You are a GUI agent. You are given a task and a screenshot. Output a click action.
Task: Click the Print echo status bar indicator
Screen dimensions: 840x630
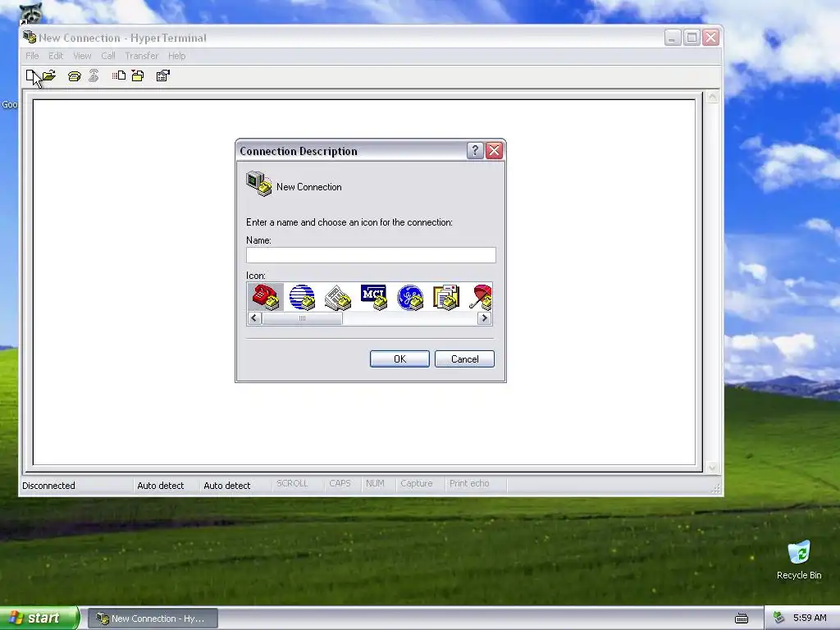coord(469,483)
